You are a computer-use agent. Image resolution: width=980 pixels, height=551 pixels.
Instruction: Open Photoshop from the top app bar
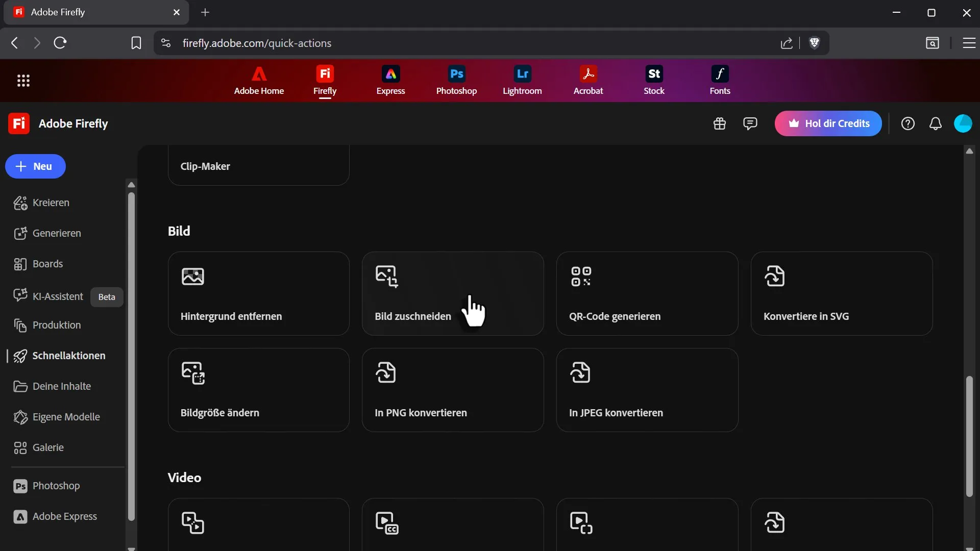point(456,81)
